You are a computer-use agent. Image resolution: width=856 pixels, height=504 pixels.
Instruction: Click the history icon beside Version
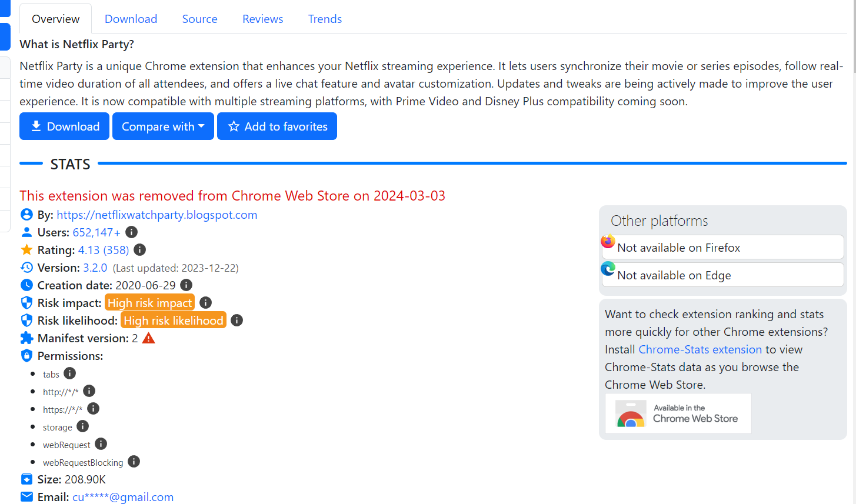[x=26, y=268]
